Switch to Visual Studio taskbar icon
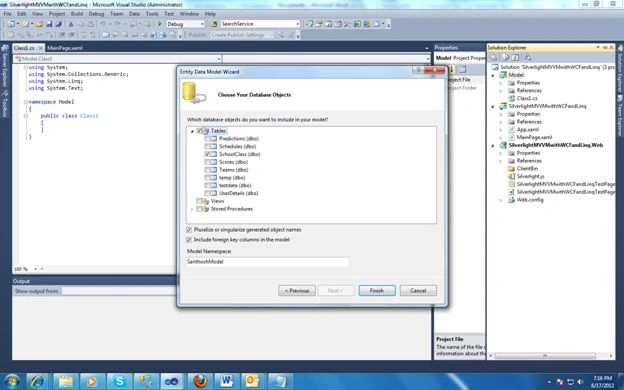Screen dimensions: 624x390 coord(172,381)
